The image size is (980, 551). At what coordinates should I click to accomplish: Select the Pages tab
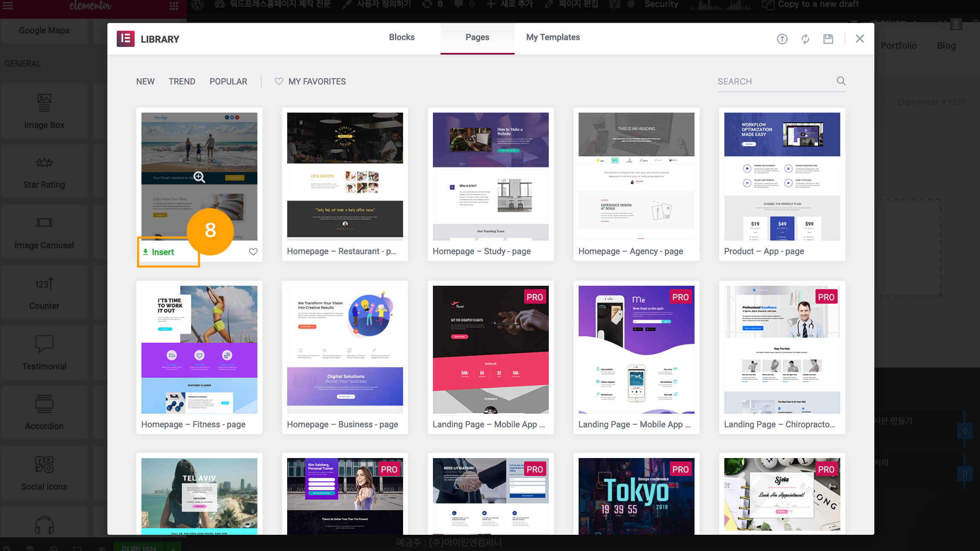477,38
